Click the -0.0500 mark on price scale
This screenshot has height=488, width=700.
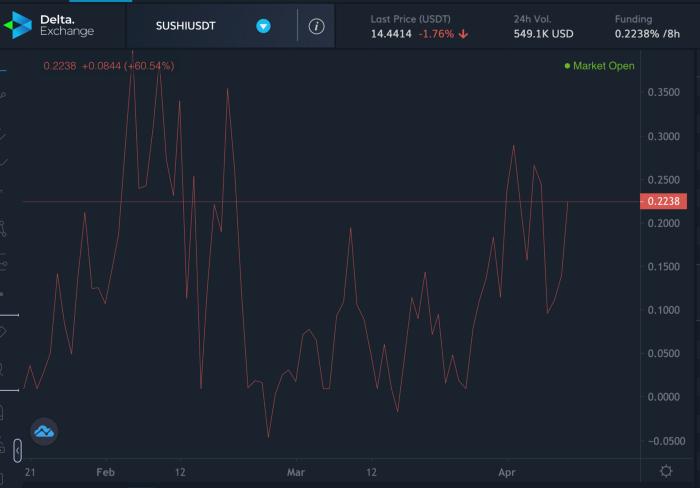point(664,441)
